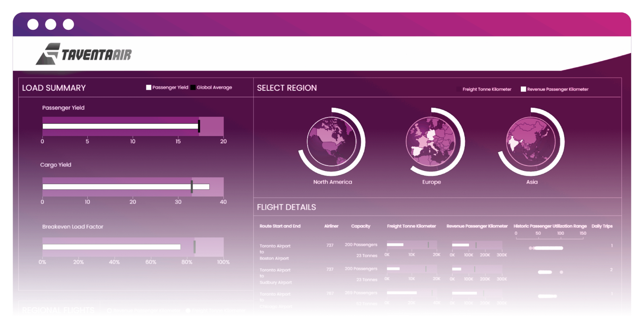Click the Airliner column header
The image size is (644, 317).
[331, 226]
